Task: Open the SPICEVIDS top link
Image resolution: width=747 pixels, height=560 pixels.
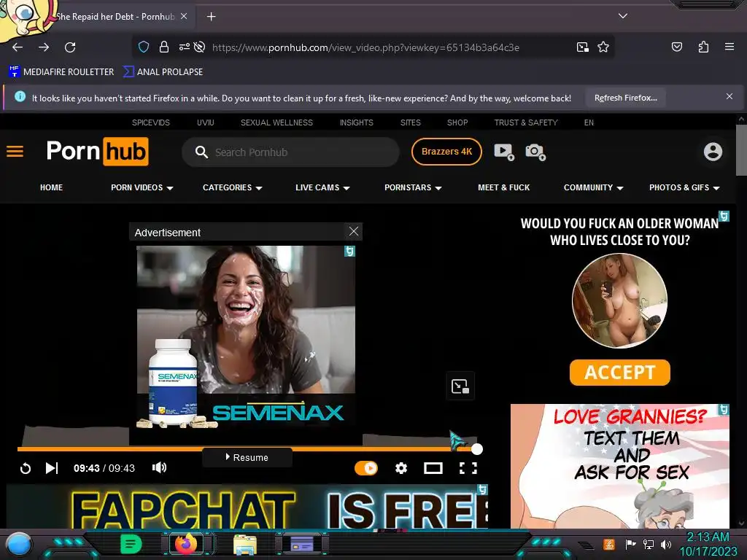Action: [150, 122]
